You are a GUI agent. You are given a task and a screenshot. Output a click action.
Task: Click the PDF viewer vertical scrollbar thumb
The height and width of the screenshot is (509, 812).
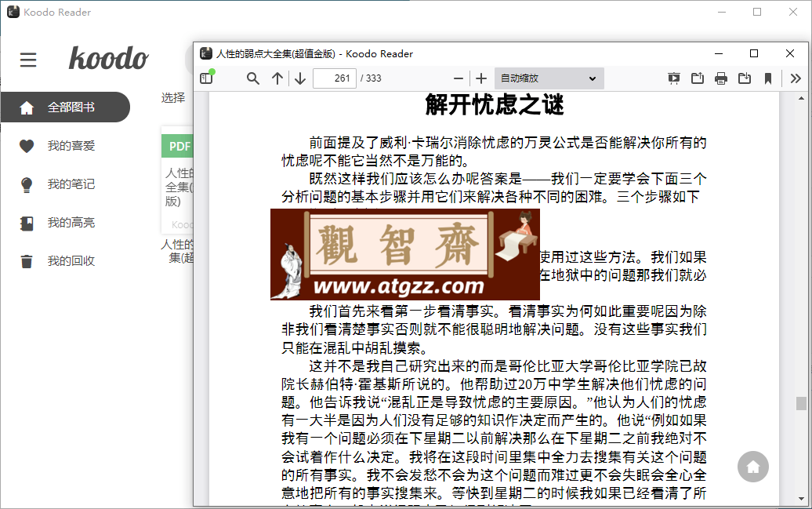pos(801,403)
